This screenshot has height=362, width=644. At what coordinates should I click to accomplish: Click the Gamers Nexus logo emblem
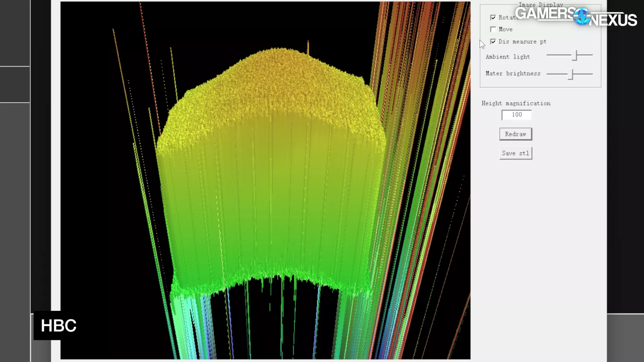click(x=582, y=16)
